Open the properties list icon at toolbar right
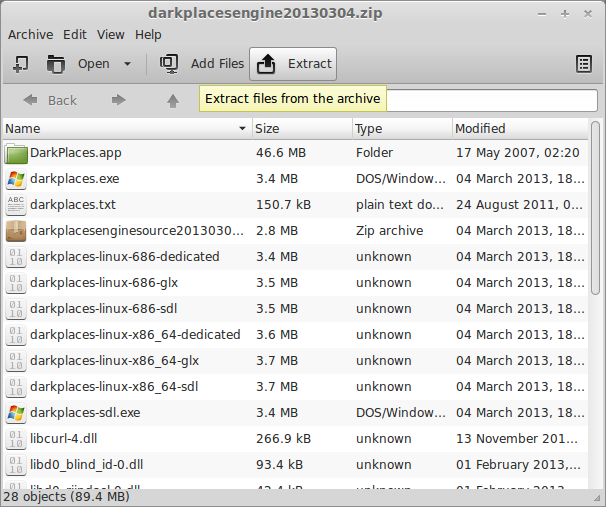Image resolution: width=606 pixels, height=507 pixels. 584,64
